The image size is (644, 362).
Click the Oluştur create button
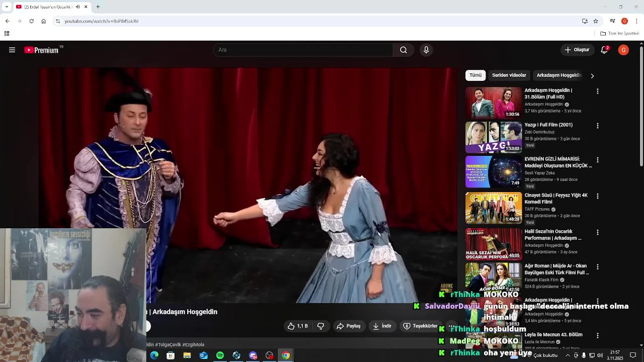click(x=577, y=50)
